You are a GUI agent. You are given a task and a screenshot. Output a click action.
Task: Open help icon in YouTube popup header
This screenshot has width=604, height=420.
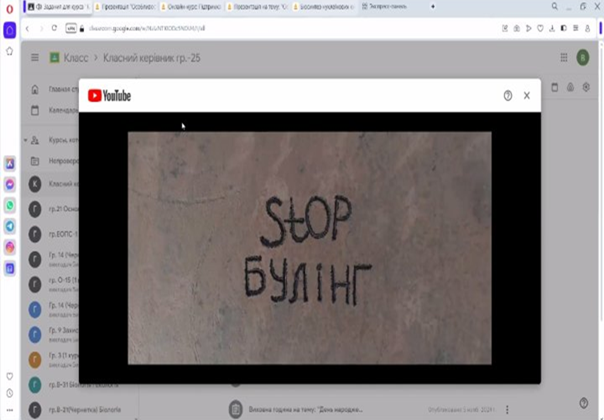[508, 96]
